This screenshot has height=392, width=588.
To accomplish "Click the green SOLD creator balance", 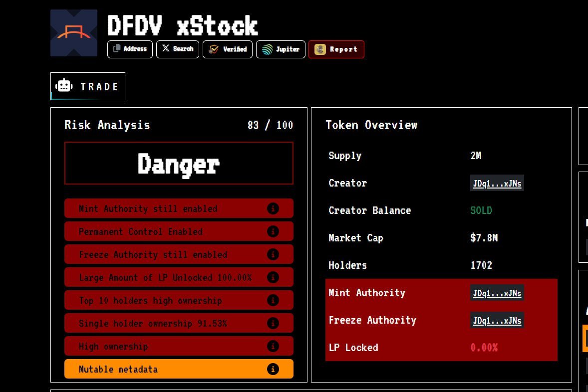I will 481,210.
